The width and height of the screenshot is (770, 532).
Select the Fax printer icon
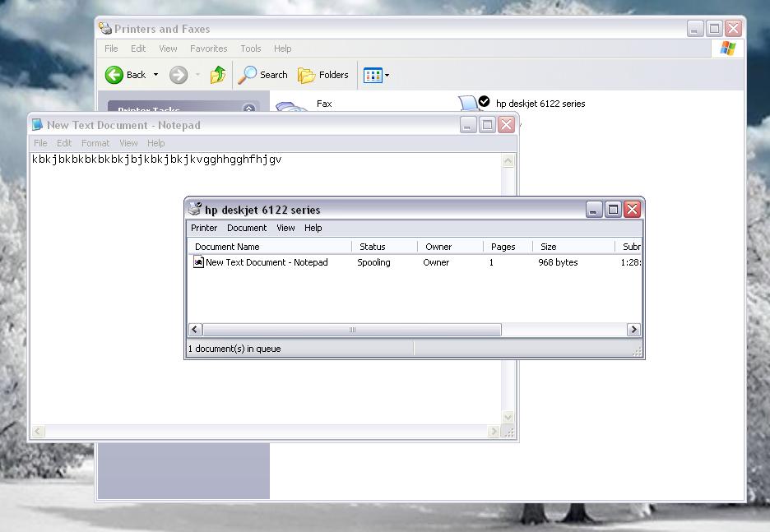[x=291, y=105]
